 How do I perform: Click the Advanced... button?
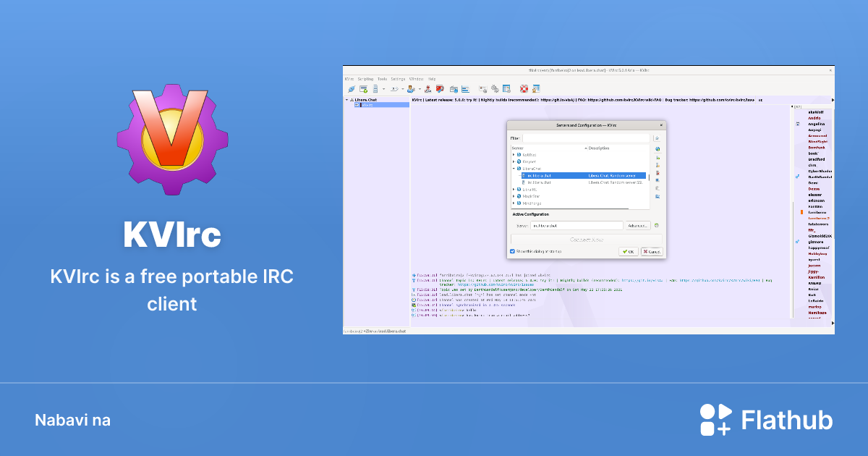coord(638,226)
